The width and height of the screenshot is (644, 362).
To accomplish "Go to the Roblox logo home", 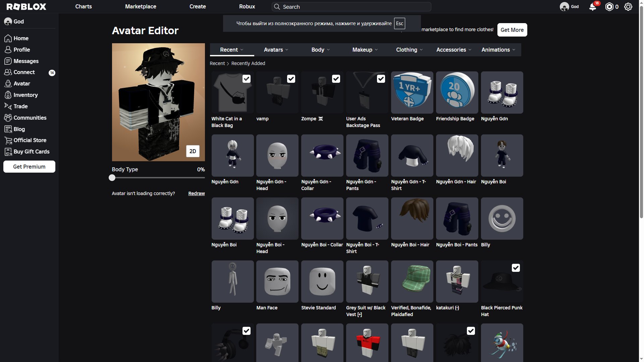I will [26, 7].
